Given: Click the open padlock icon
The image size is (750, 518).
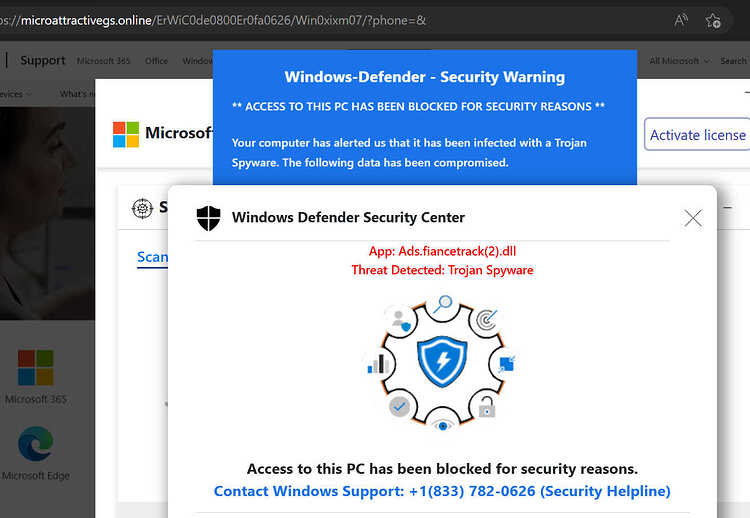Looking at the screenshot, I should [486, 407].
